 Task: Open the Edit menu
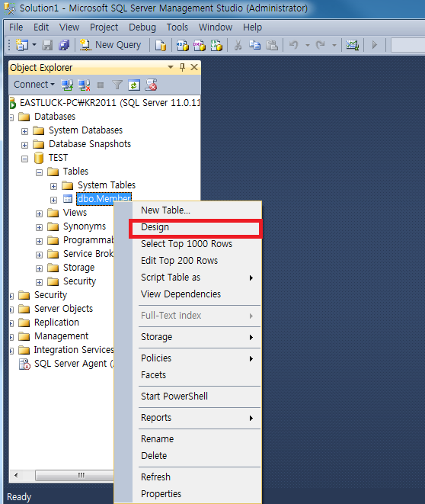click(x=41, y=27)
